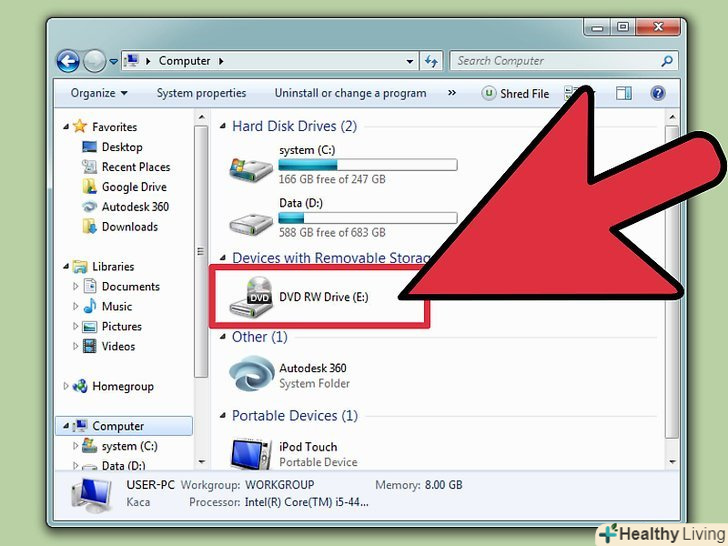The width and height of the screenshot is (728, 546).
Task: Choose Uninstall or change a program
Action: point(351,93)
